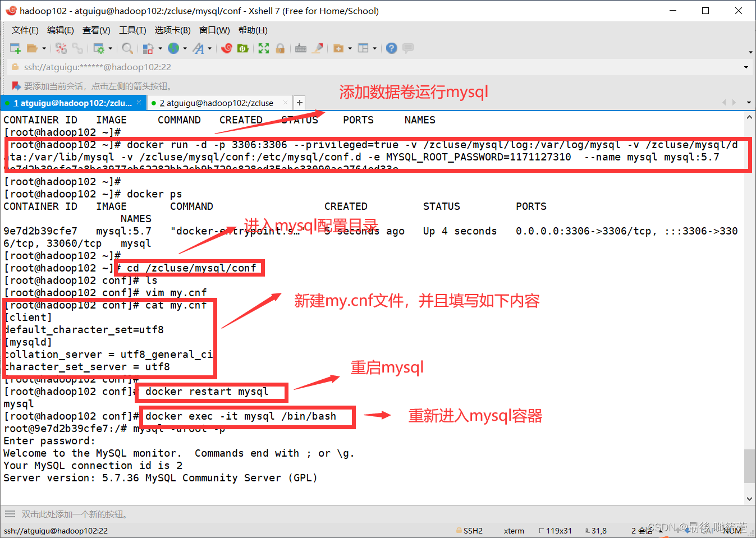Click the 31,8 cursor position indicator
Viewport: 756px width, 538px height.
point(595,531)
